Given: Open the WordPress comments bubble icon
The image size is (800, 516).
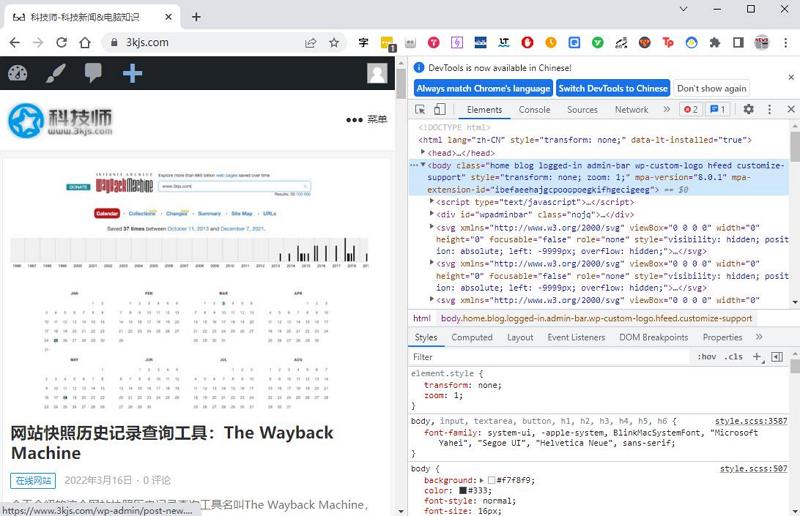Looking at the screenshot, I should click(x=93, y=73).
